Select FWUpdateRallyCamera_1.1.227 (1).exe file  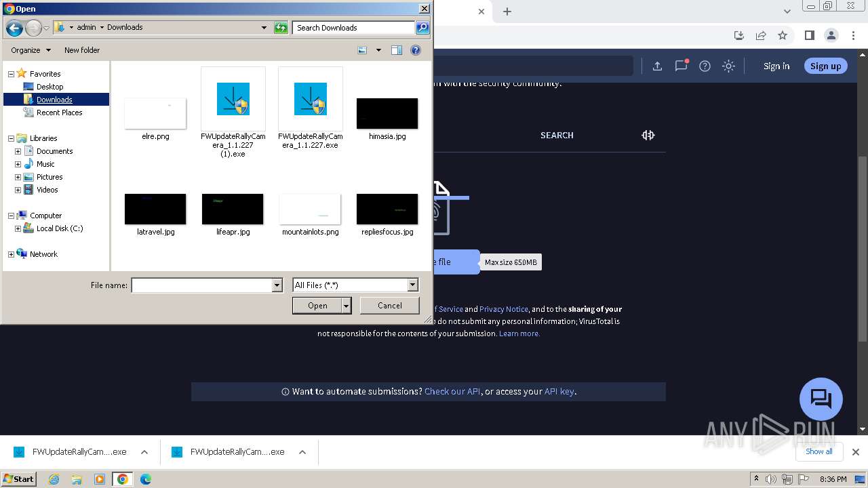[x=233, y=112]
